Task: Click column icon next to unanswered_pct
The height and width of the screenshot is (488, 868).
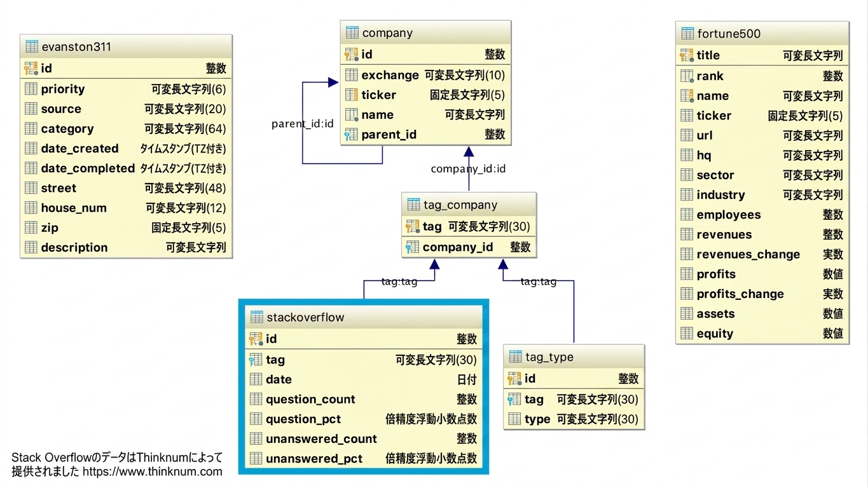Action: pos(256,458)
